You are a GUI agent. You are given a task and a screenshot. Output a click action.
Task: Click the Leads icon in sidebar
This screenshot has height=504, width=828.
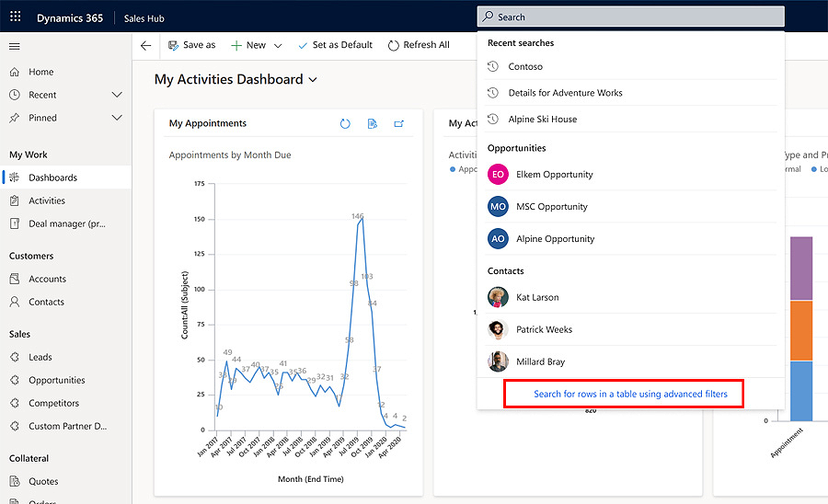tap(15, 357)
